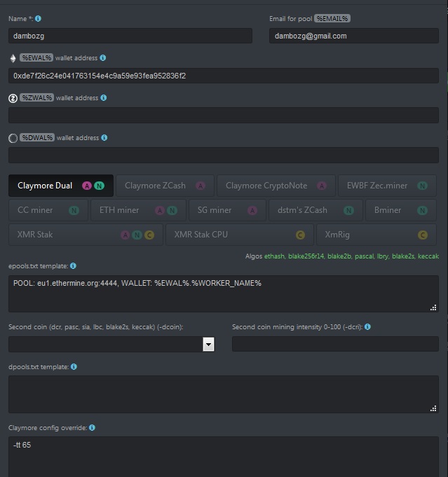Click the epools.txt template resize handle
This screenshot has height=477, width=448.
pyautogui.click(x=433, y=307)
